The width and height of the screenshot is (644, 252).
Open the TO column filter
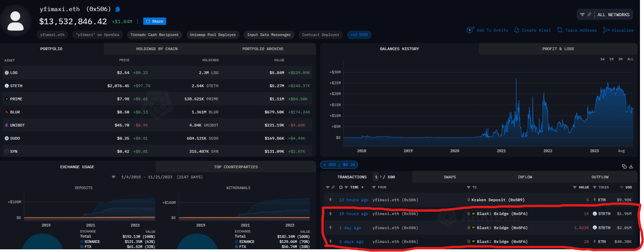click(x=468, y=187)
